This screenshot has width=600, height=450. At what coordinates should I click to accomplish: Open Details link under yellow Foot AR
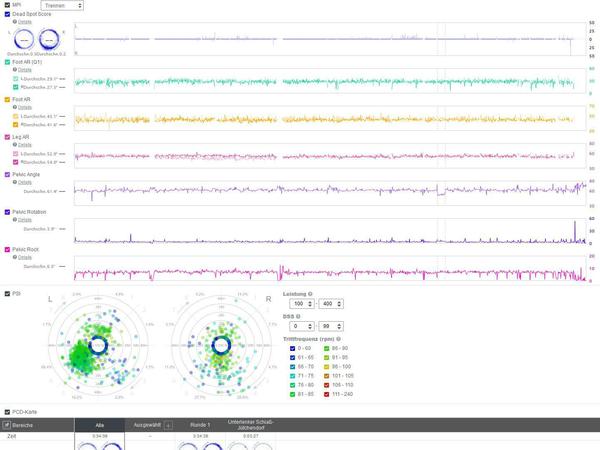tap(25, 107)
